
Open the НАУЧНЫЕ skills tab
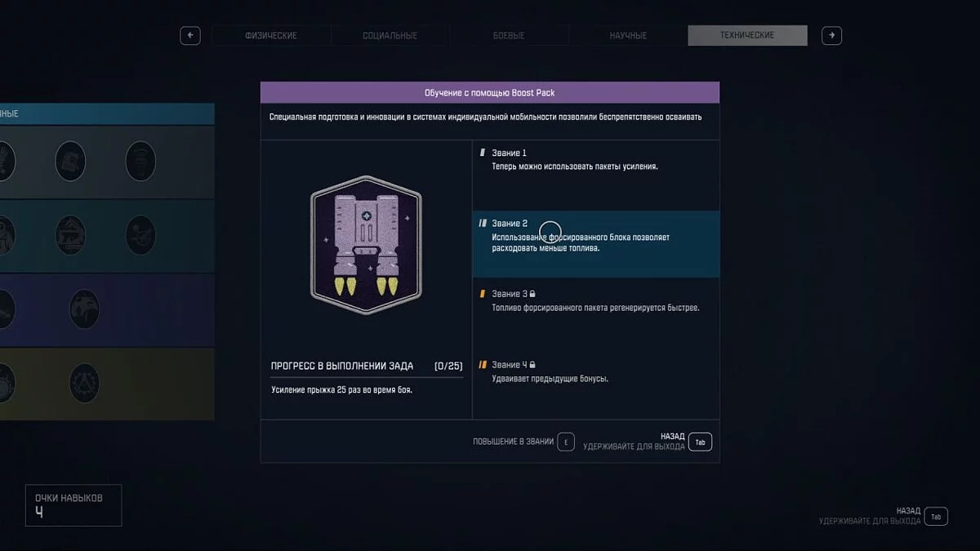628,36
